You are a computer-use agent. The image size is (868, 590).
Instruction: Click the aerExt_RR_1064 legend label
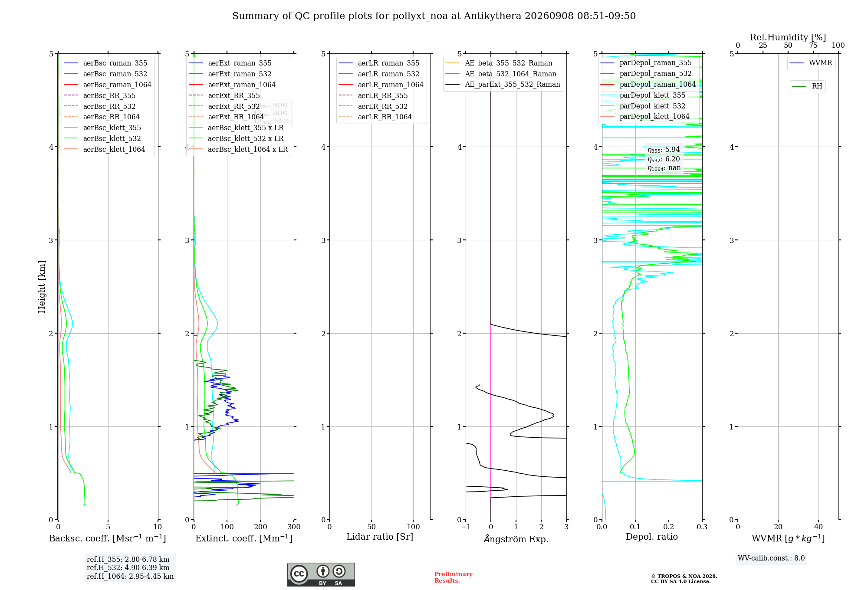tap(236, 117)
